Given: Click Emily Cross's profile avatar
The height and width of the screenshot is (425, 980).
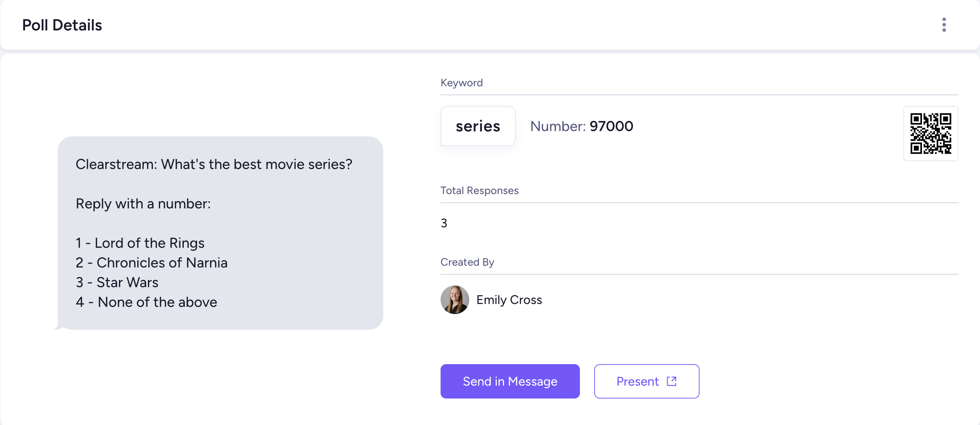Looking at the screenshot, I should pyautogui.click(x=454, y=300).
